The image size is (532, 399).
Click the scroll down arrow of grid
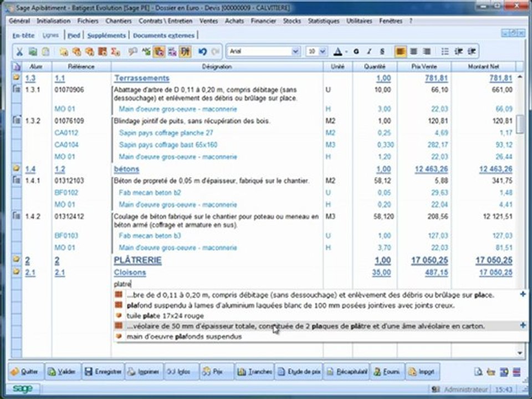pos(520,353)
